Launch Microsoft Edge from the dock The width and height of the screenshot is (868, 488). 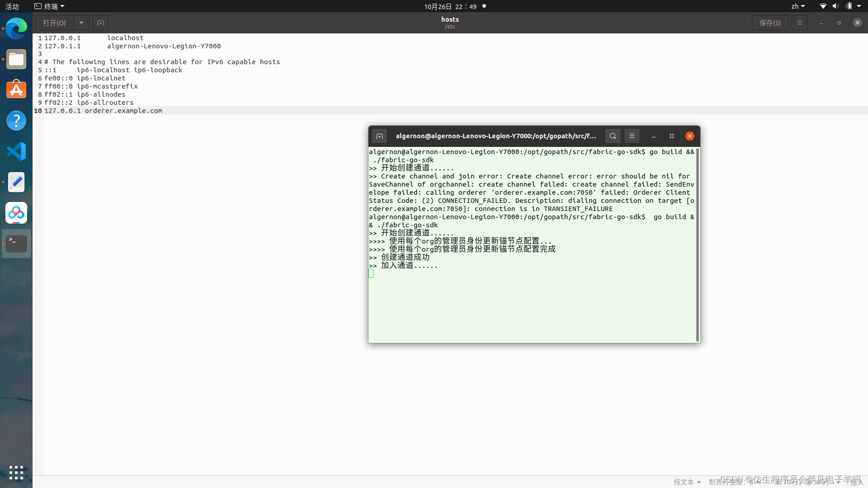pos(16,29)
